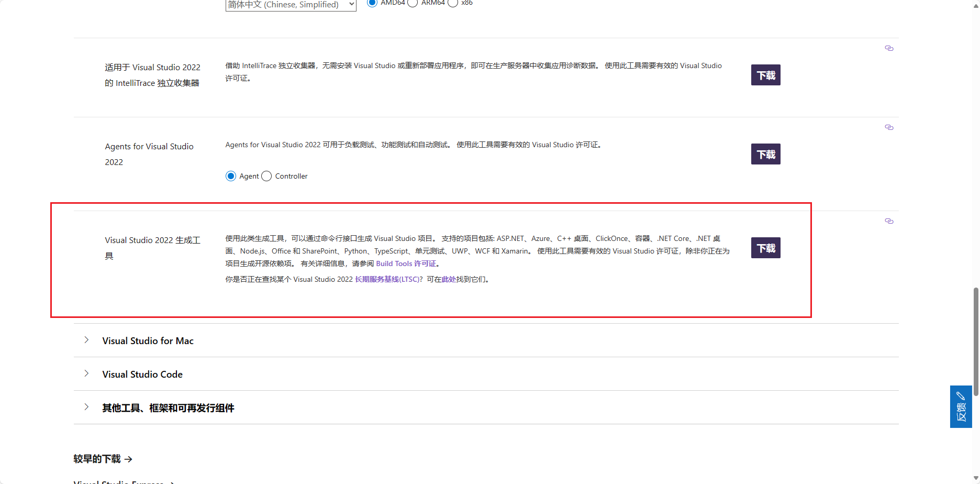Click the 'Visual Studio 2022 生成工具' title
This screenshot has height=484, width=980.
tap(153, 248)
